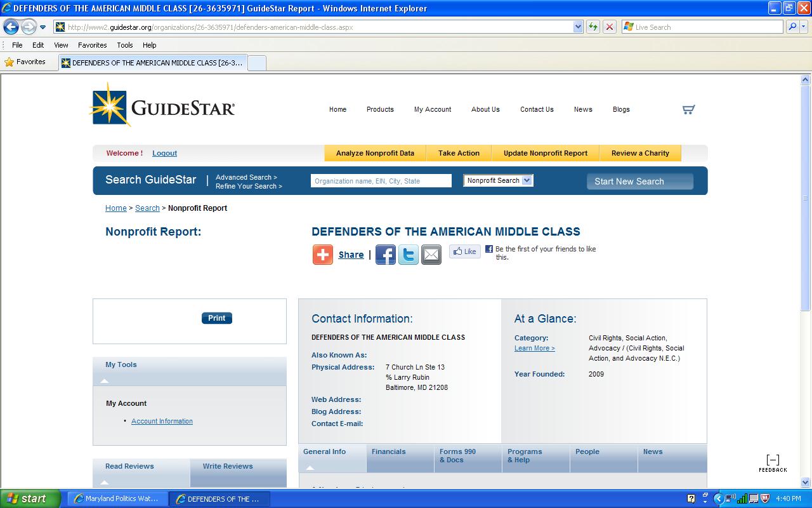Image resolution: width=812 pixels, height=508 pixels.
Task: Open Blogs in top navigation
Action: pos(621,109)
